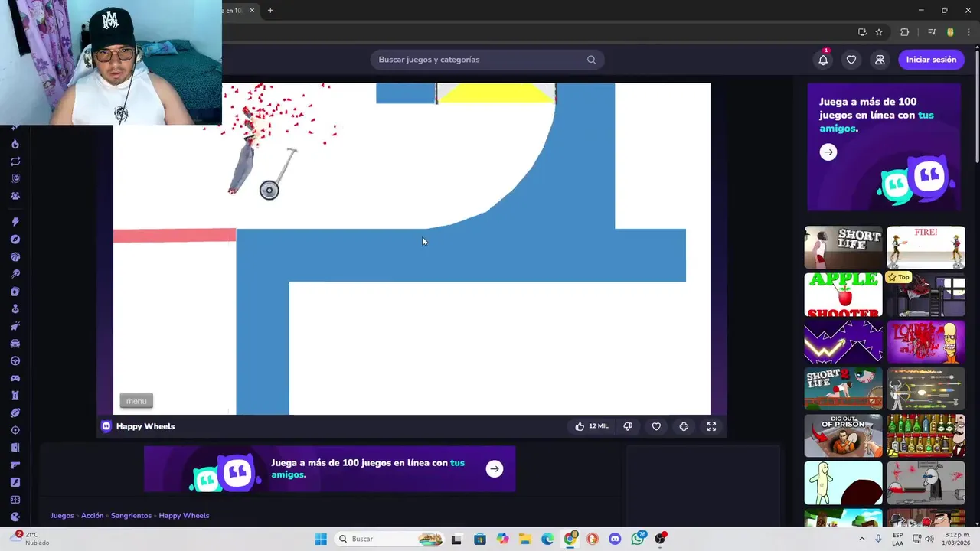The image size is (980, 551).
Task: Open a new browser tab
Action: [x=270, y=11]
